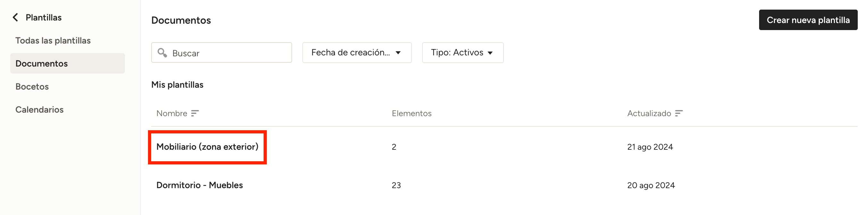Click the Plantillas header title
Image resolution: width=868 pixels, height=215 pixels.
point(44,18)
